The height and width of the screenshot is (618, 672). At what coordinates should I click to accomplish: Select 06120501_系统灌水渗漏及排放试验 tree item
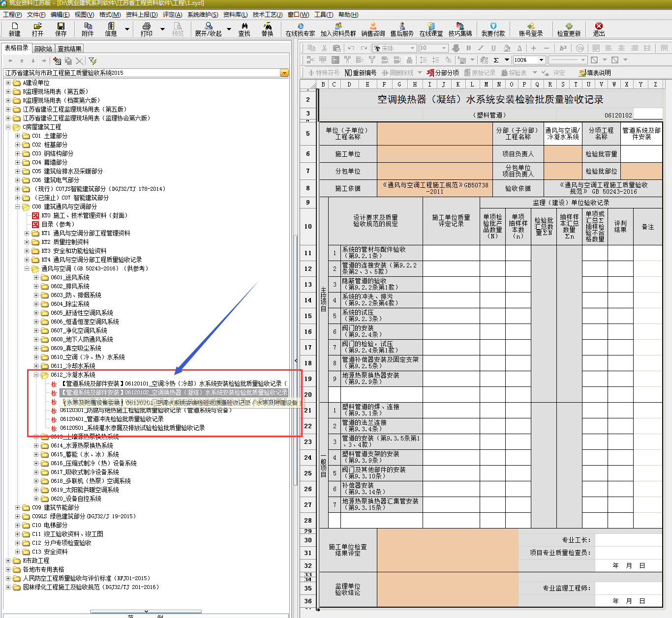coord(132,428)
